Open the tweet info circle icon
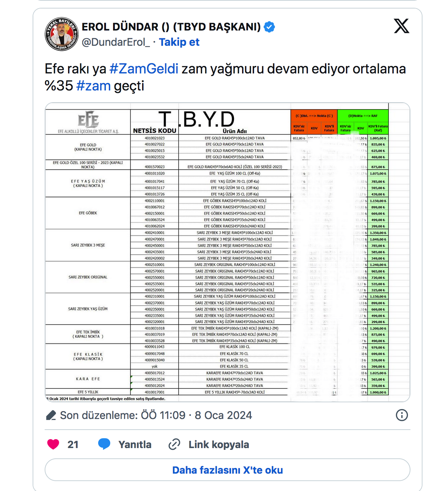 402,415
